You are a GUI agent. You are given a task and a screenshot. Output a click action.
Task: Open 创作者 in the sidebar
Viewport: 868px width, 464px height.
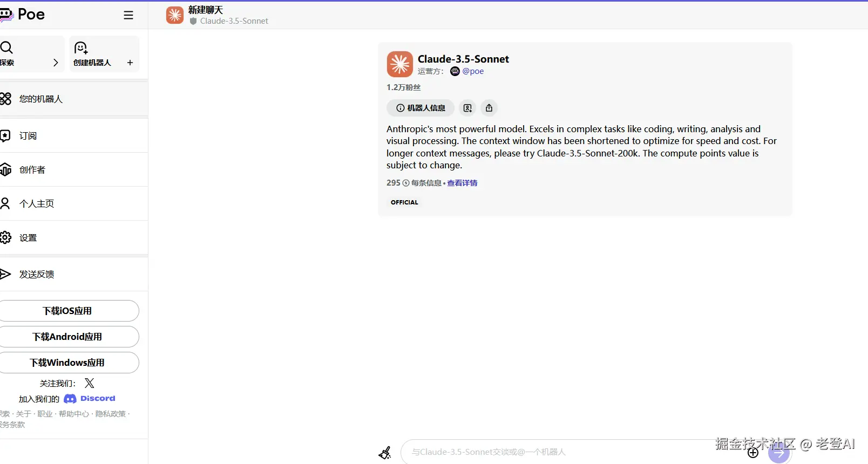(x=74, y=169)
